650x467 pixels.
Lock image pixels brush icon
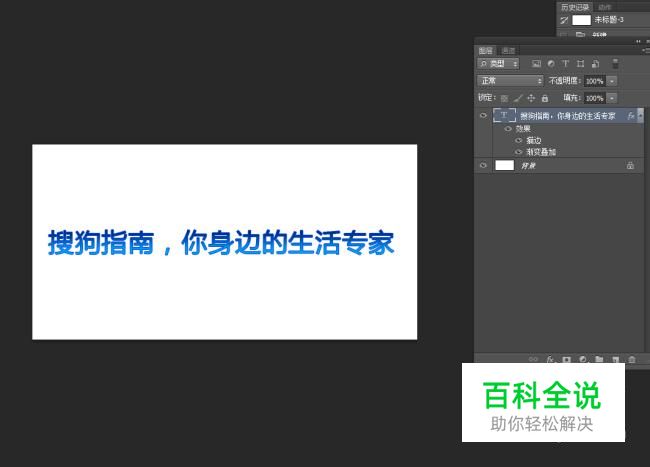click(x=518, y=98)
